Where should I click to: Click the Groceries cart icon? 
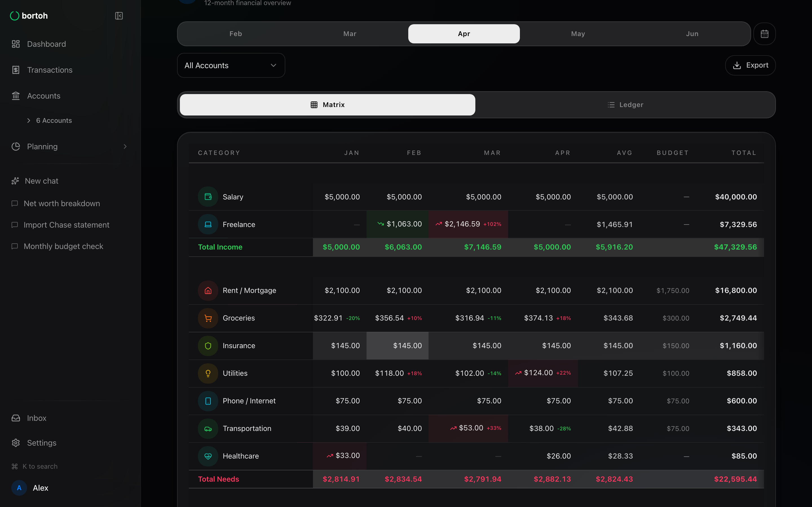pos(208,318)
